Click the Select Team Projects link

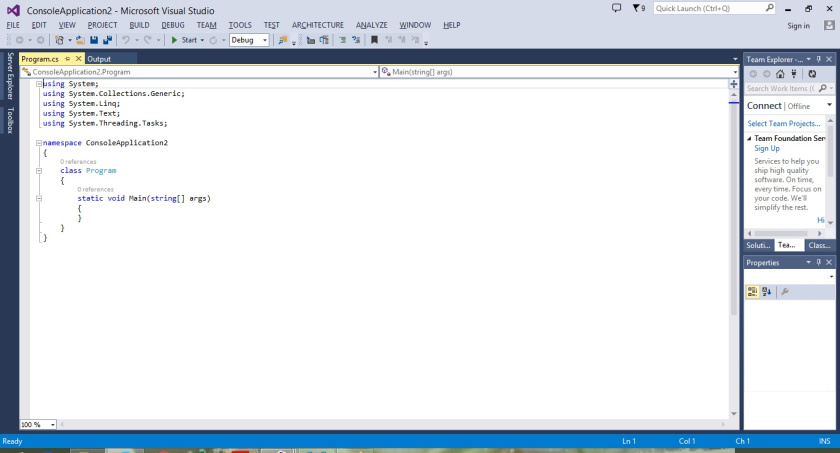click(x=784, y=124)
